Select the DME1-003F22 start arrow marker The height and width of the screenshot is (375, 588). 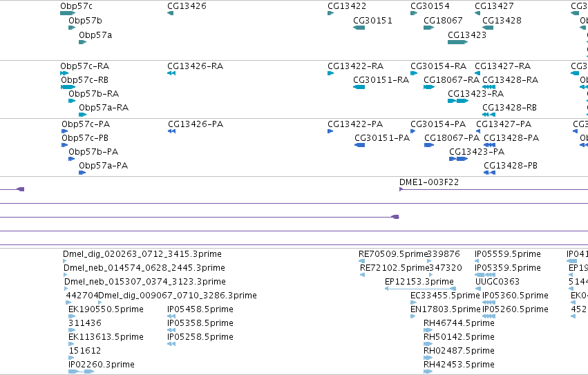click(x=401, y=189)
